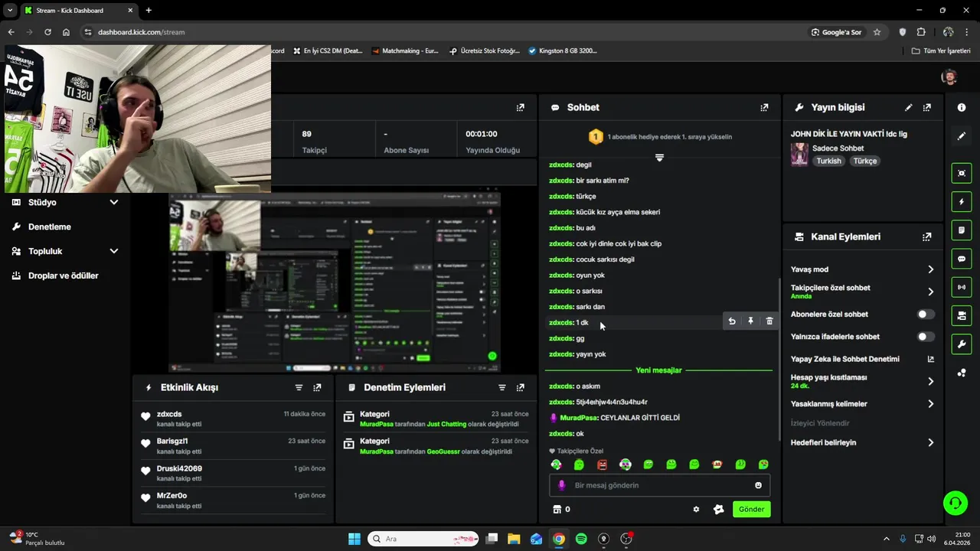Open Yavaş mod settings arrow
The height and width of the screenshot is (551, 980).
[x=931, y=269]
